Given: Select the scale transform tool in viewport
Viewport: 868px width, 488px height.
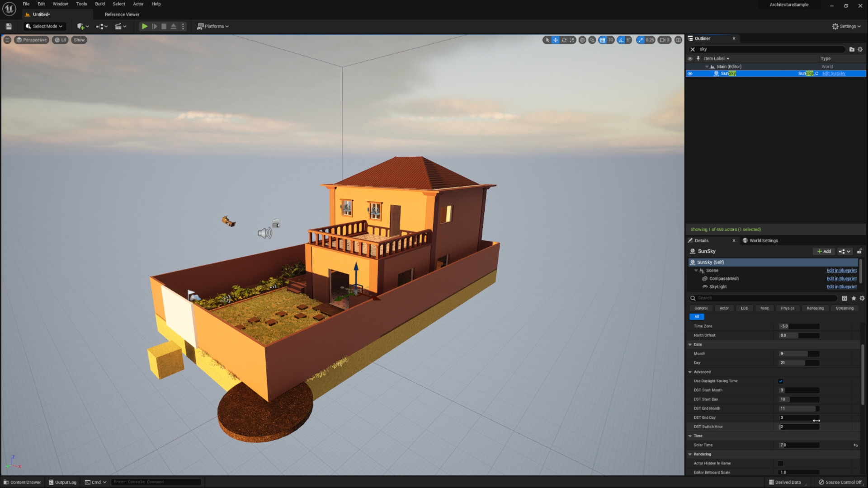Looking at the screenshot, I should (572, 40).
